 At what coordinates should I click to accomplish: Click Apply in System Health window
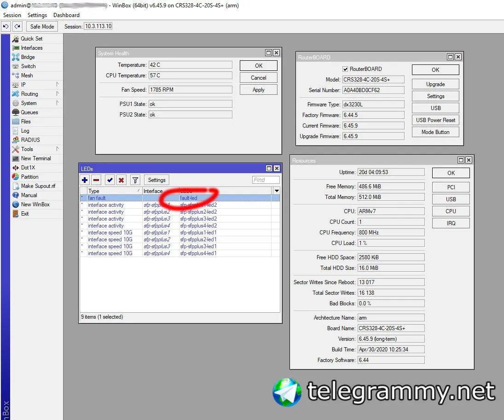tap(259, 90)
